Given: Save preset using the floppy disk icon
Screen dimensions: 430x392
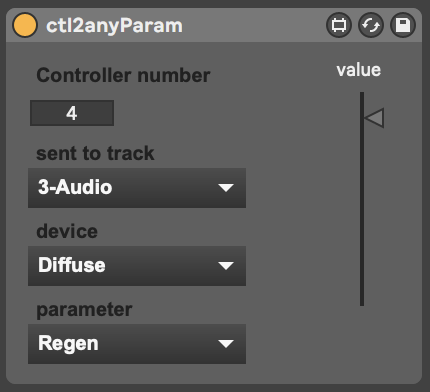Looking at the screenshot, I should [403, 25].
